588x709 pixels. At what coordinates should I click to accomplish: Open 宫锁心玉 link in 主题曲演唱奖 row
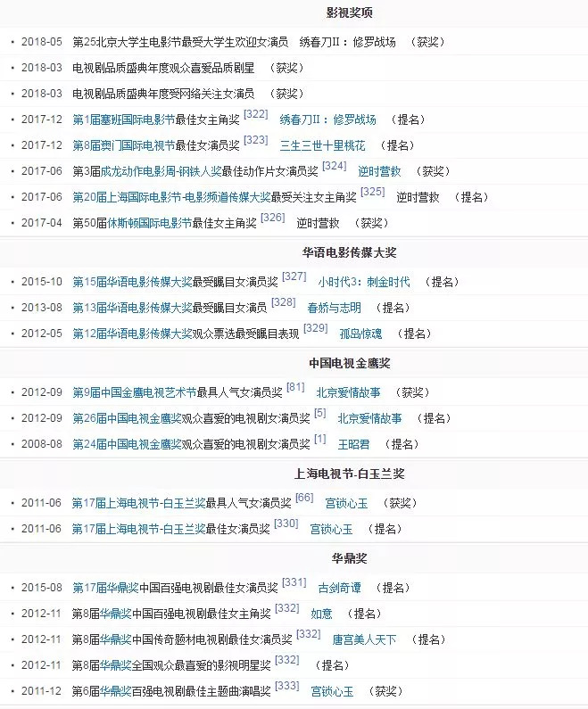(332, 691)
